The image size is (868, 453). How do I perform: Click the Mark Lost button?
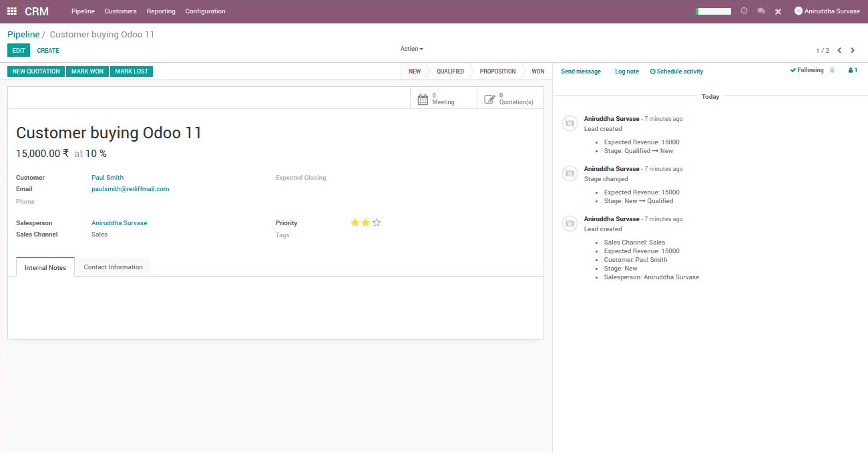click(x=132, y=71)
